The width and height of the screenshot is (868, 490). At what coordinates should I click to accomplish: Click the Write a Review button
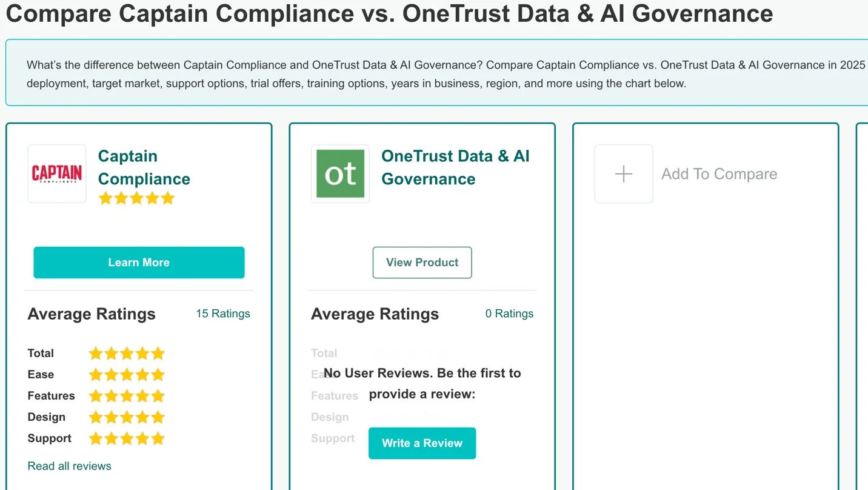pyautogui.click(x=422, y=443)
